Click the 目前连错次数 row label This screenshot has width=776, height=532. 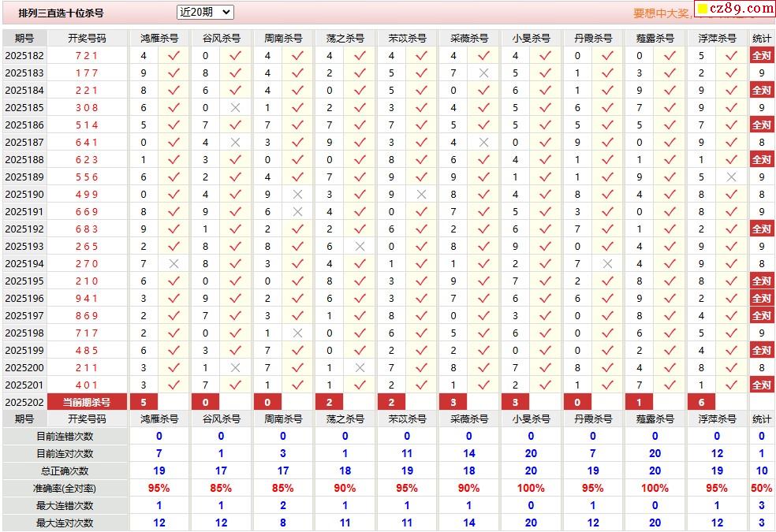(65, 437)
